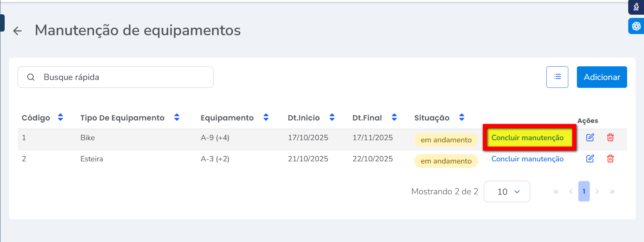
Task: Open the rows-per-page dropdown showing 10
Action: click(x=507, y=191)
